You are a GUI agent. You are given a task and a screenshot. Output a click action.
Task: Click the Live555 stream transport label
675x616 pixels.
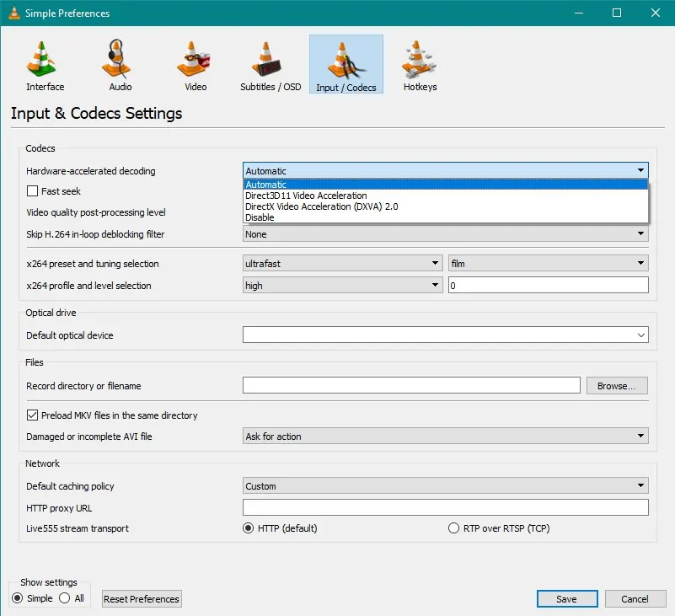[x=78, y=528]
